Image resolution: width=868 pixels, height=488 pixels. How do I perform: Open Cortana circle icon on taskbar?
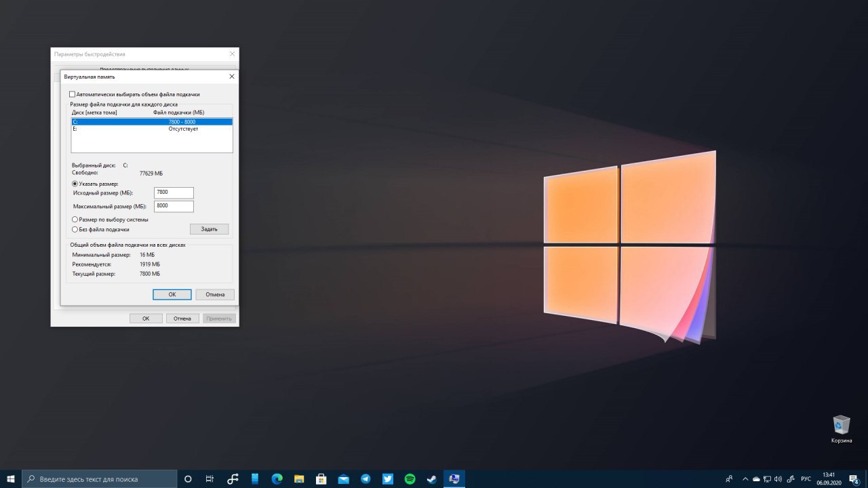coord(188,479)
